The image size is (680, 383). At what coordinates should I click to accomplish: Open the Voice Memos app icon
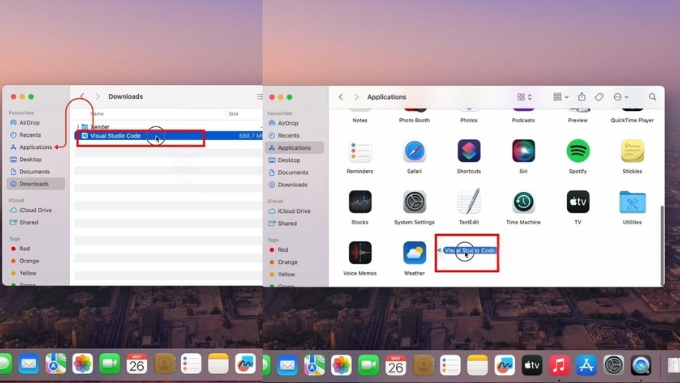pyautogui.click(x=360, y=252)
